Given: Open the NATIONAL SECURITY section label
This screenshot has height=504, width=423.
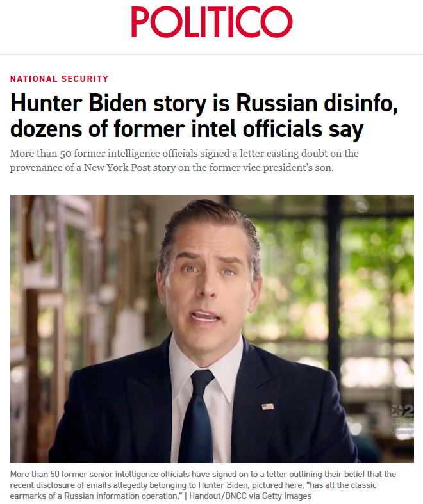Looking at the screenshot, I should coord(59,79).
